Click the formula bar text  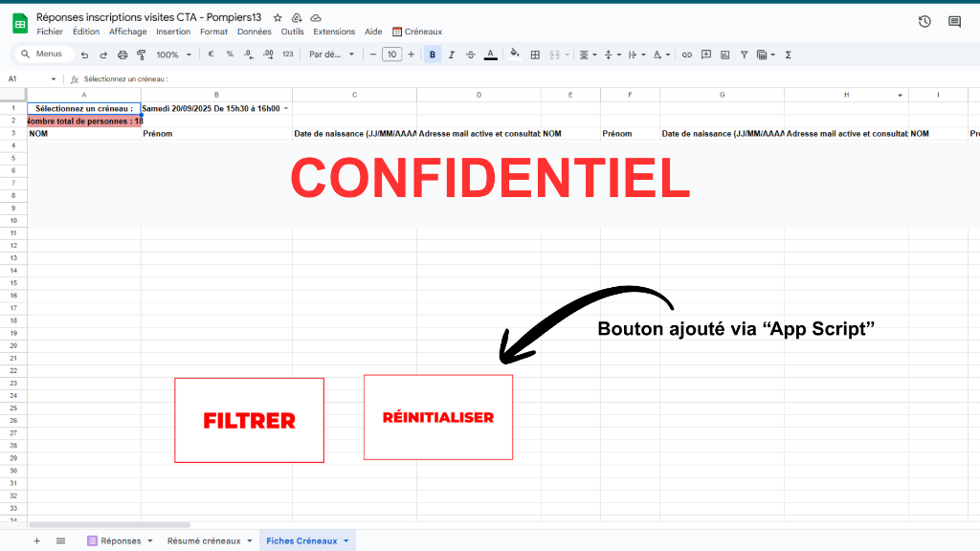(x=125, y=79)
